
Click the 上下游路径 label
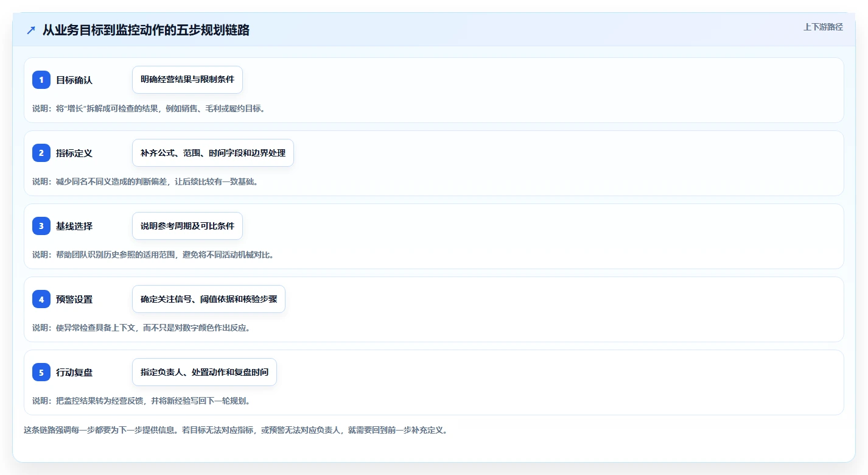pyautogui.click(x=823, y=27)
